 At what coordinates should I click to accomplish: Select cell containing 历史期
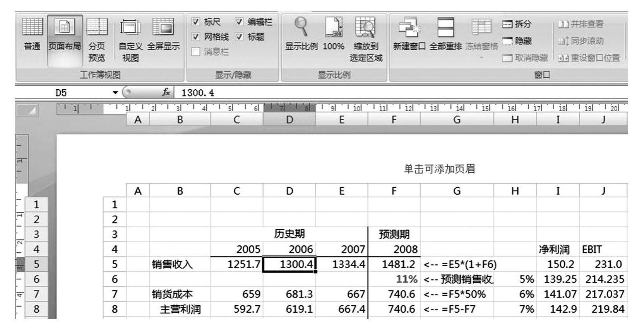point(289,234)
